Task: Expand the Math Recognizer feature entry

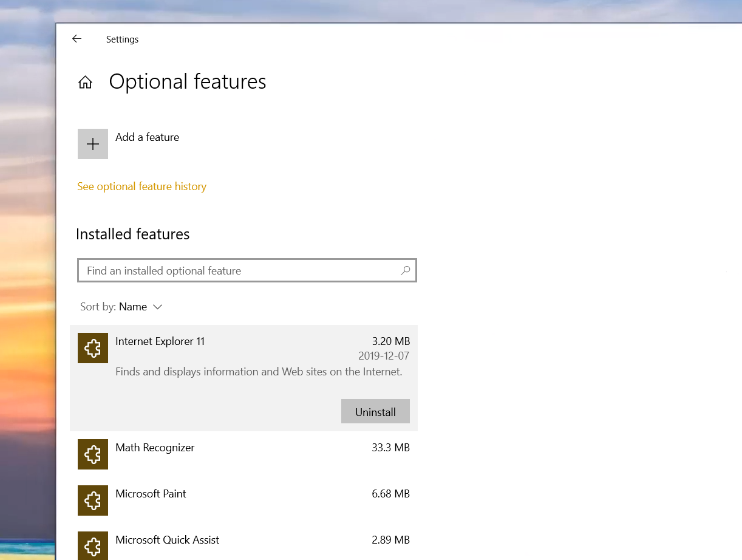Action: coord(155,448)
